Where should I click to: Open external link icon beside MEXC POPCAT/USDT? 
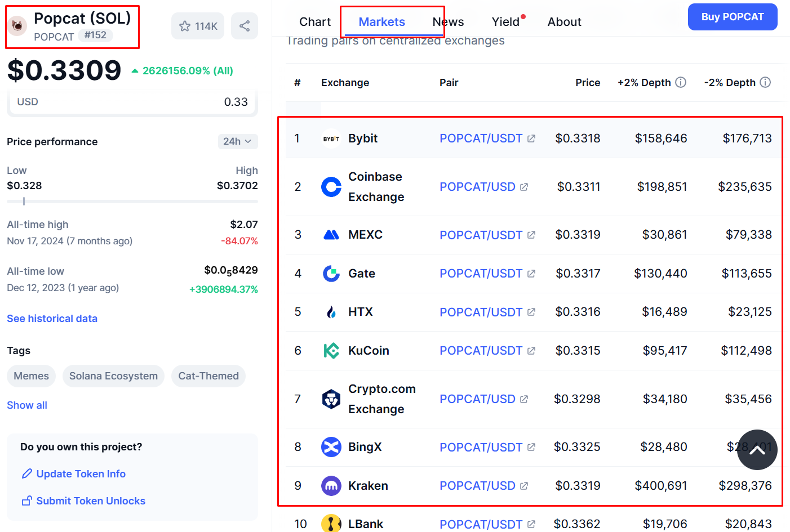point(531,235)
